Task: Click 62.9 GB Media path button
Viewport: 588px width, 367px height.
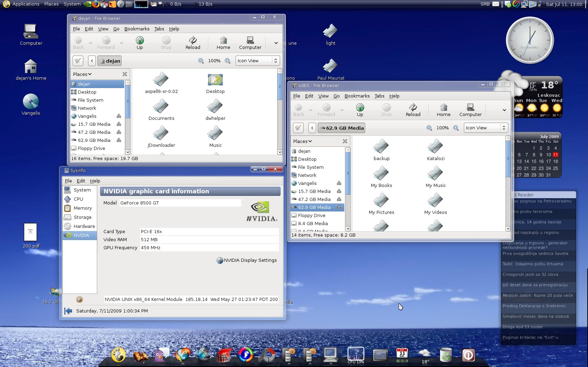Action: pos(342,128)
